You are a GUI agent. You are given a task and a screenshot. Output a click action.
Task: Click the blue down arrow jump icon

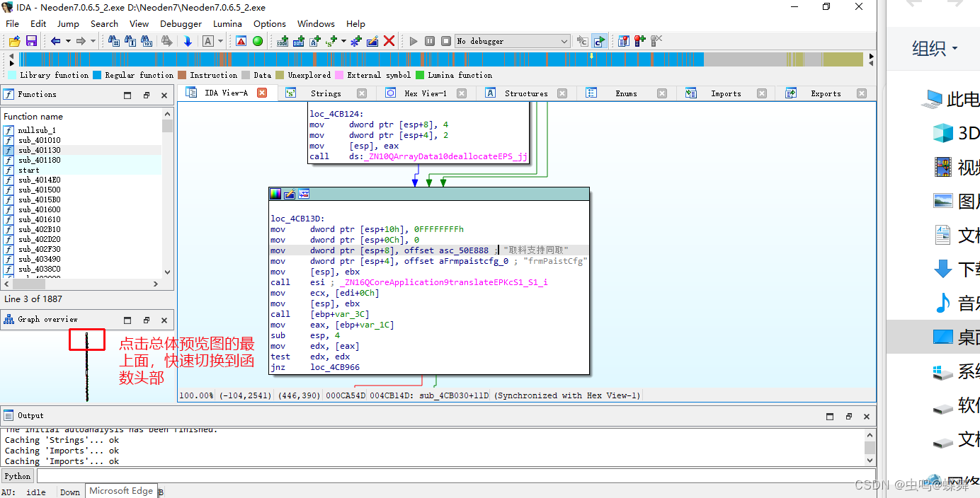pos(188,41)
